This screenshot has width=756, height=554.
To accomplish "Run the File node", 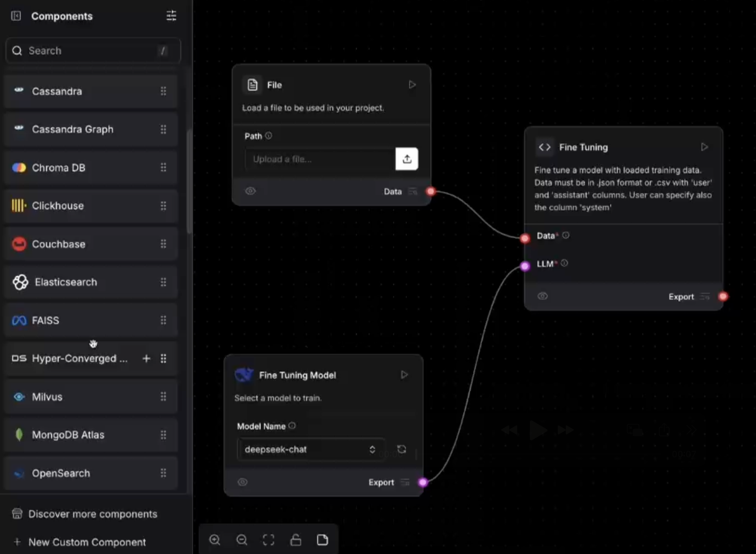I will 412,85.
